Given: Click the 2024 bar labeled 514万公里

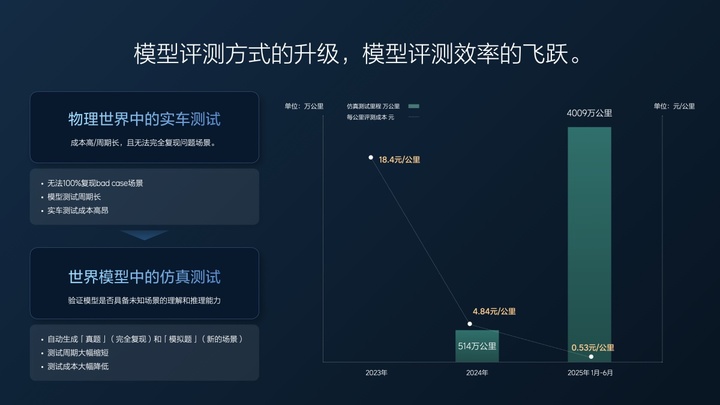Looking at the screenshot, I should point(477,346).
